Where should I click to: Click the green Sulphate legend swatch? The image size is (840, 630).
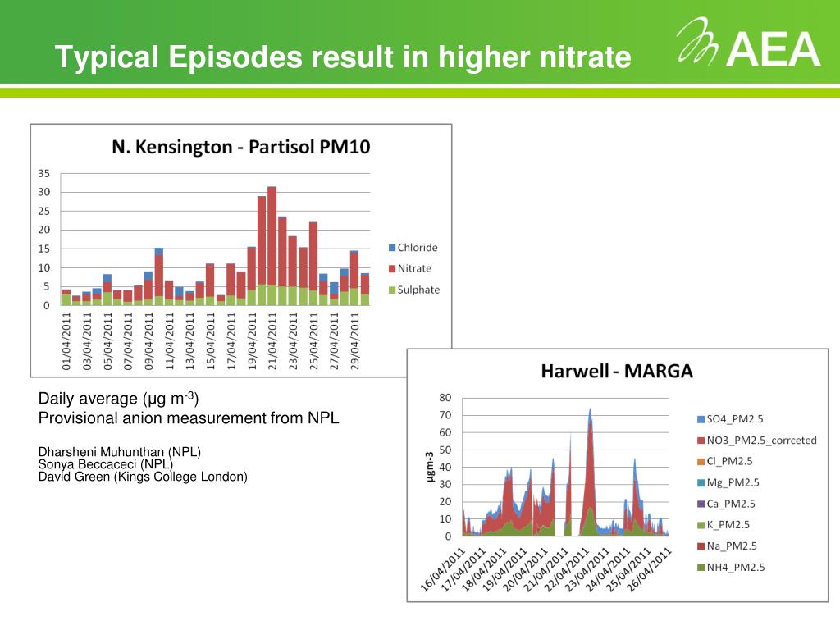coord(392,290)
